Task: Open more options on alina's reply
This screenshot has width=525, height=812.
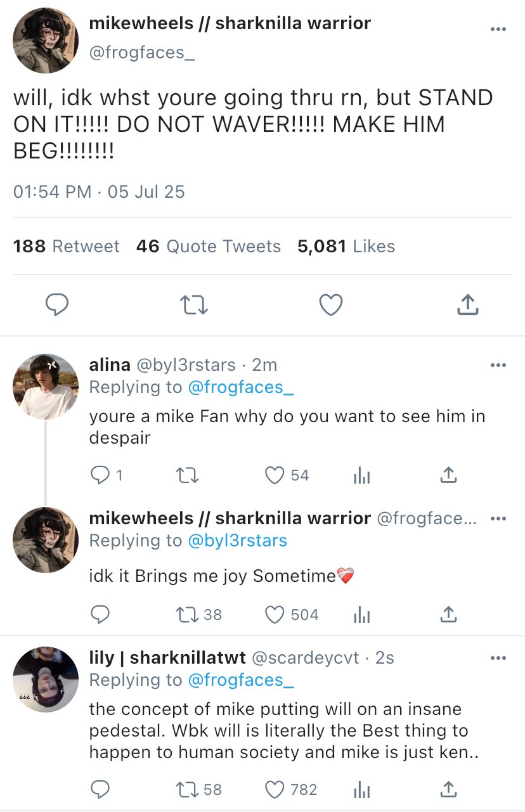Action: pos(498,365)
